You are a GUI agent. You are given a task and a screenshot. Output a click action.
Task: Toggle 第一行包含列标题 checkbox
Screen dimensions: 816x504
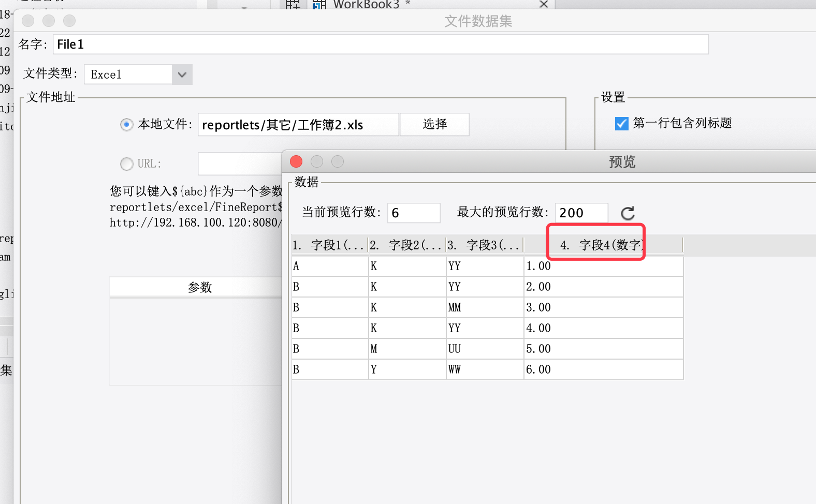(621, 124)
